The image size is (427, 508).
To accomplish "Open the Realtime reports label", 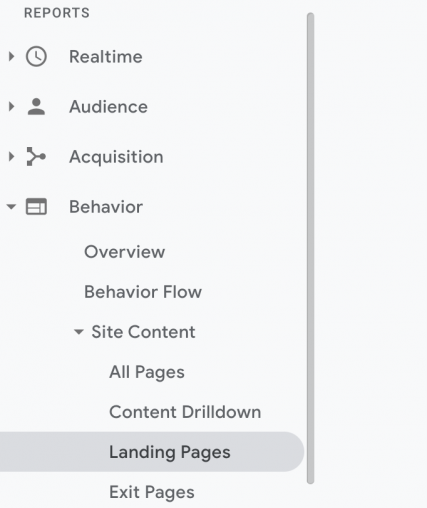I will (106, 57).
